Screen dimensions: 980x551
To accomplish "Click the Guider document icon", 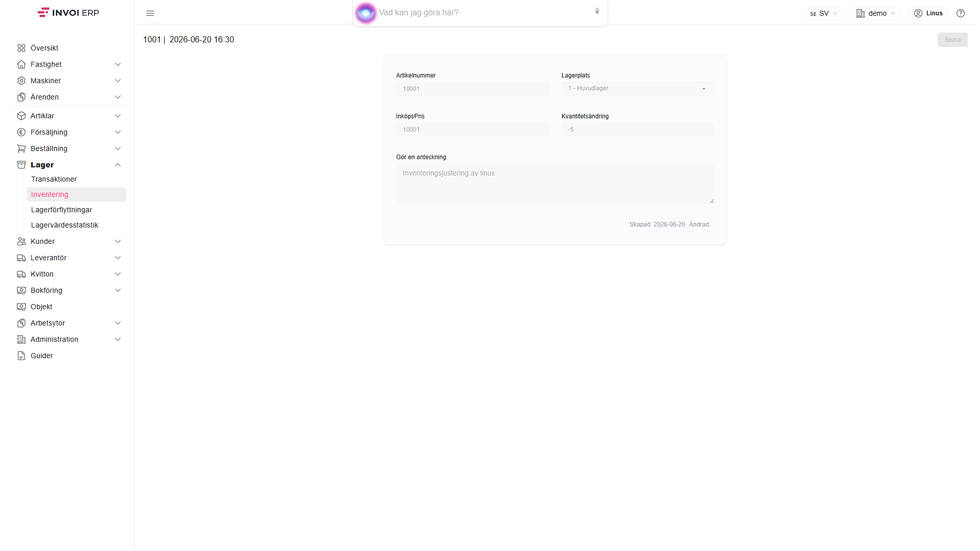I will tap(21, 356).
